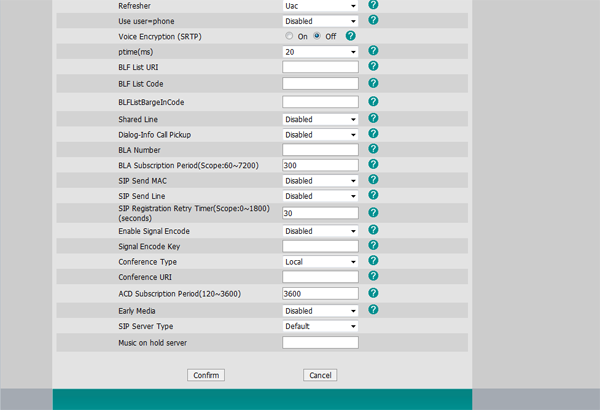Image resolution: width=600 pixels, height=410 pixels.
Task: Open the Use user=phone dropdown
Action: click(x=320, y=21)
